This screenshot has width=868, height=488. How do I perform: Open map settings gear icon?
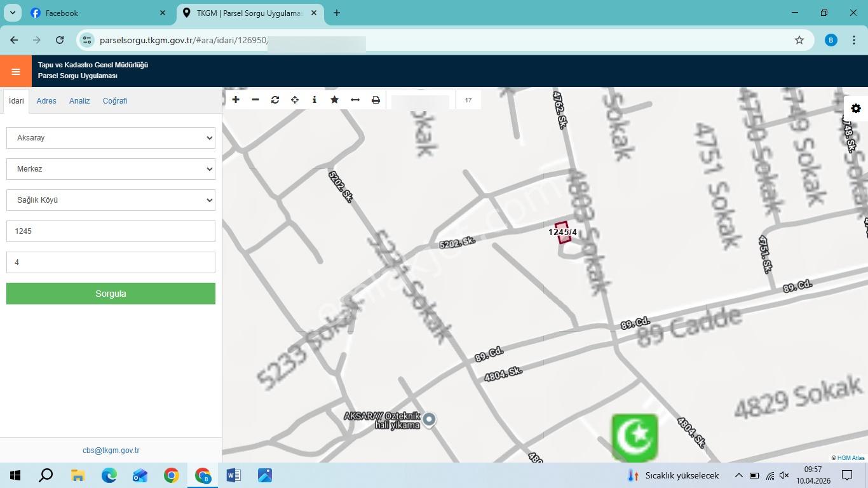point(856,109)
